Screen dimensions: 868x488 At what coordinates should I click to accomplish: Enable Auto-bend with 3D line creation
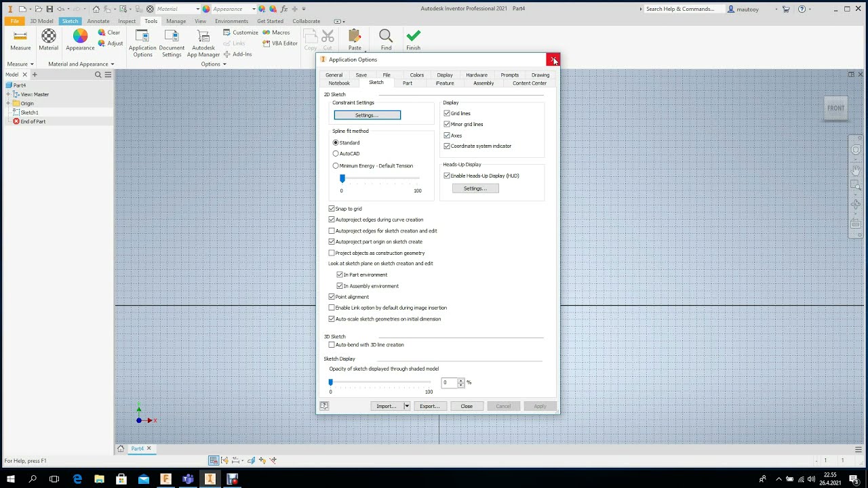tap(332, 345)
